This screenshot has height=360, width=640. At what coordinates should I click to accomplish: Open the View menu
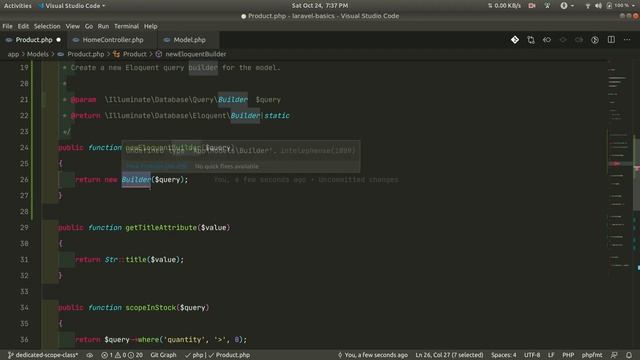click(73, 26)
